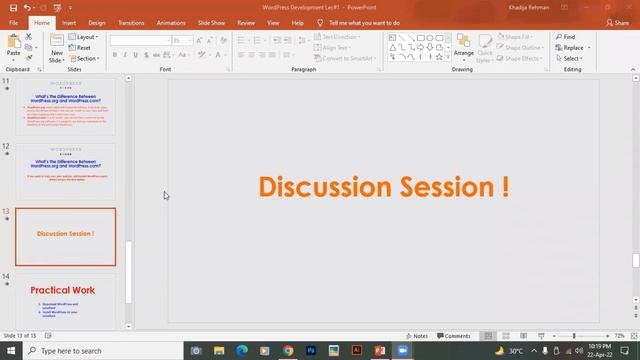Viewport: 640px width, 360px height.
Task: Open Shape Outline options
Action: pos(520,48)
